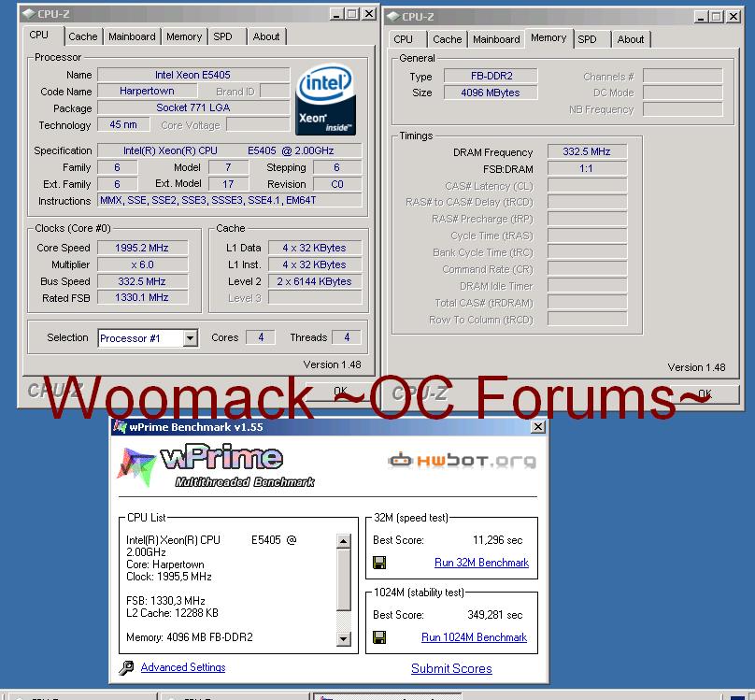Expand the Processor #1 selection dropdown
755x700 pixels.
(x=191, y=338)
